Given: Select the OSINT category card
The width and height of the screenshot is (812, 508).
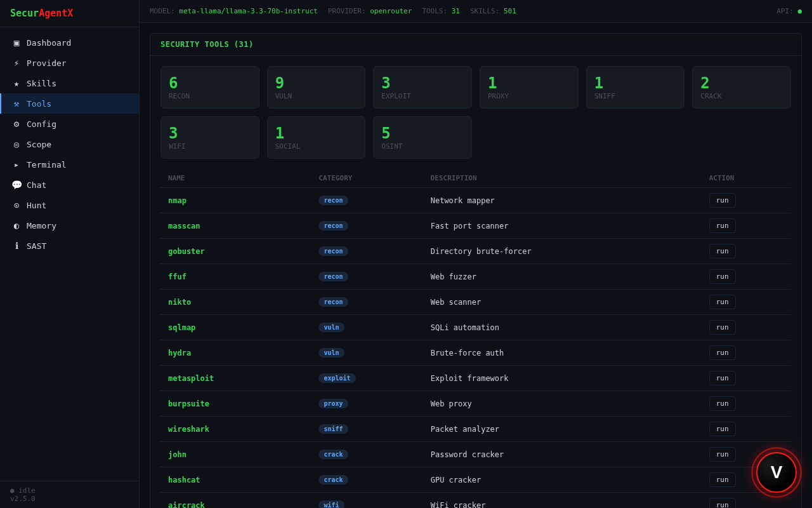Looking at the screenshot, I should 422,137.
